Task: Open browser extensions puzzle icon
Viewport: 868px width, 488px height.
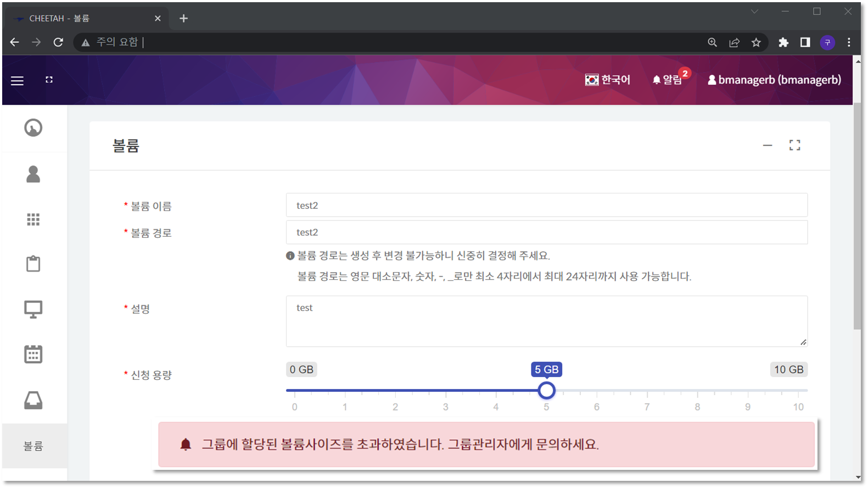Action: click(x=783, y=42)
